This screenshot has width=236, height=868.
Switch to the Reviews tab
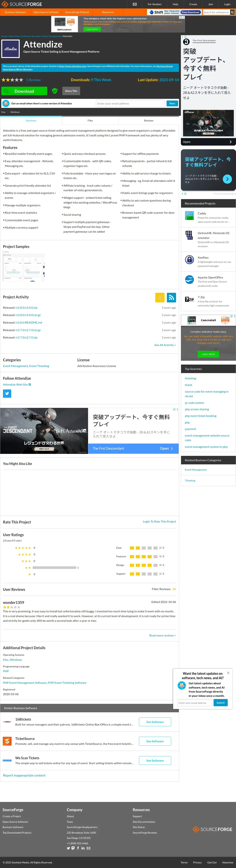click(149, 121)
